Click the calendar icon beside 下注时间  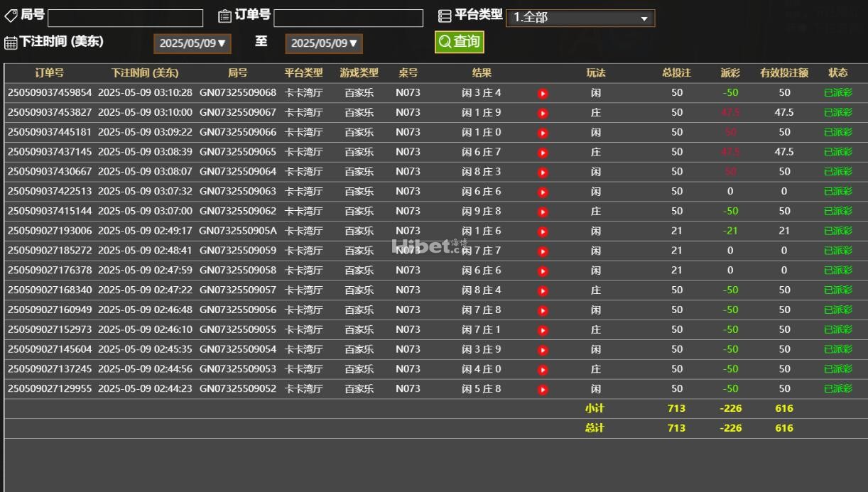click(11, 43)
